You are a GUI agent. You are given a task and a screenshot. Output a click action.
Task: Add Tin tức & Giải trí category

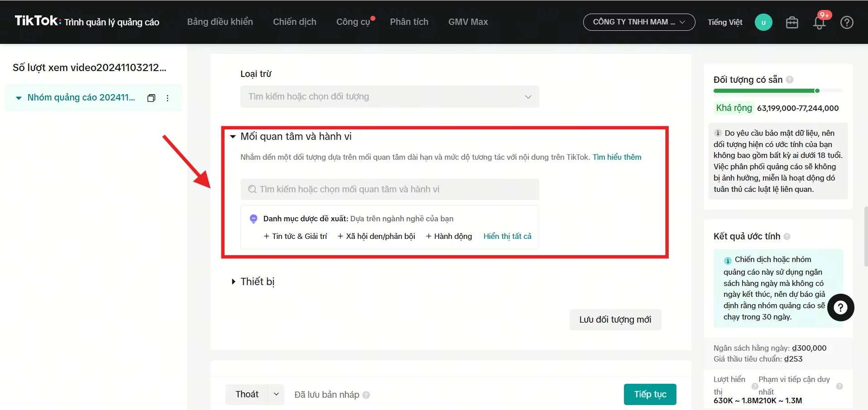pos(295,236)
